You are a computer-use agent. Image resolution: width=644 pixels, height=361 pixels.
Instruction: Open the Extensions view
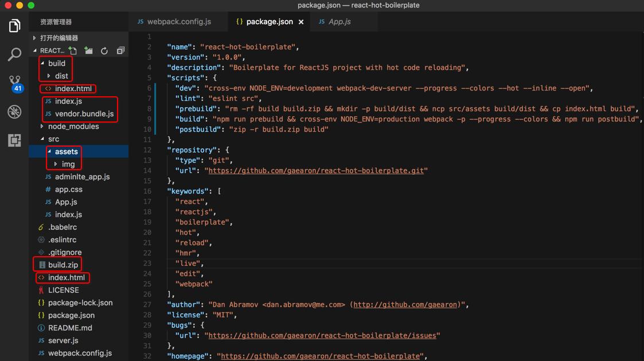tap(14, 140)
